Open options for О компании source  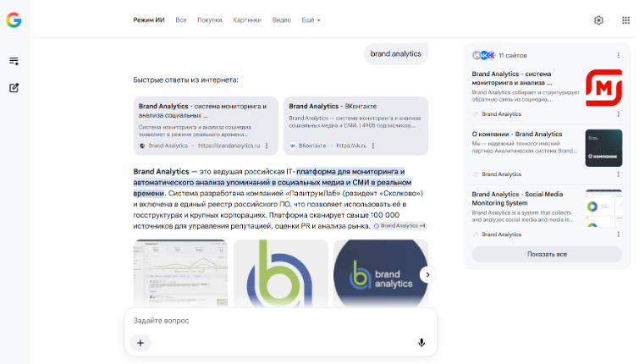[x=618, y=174]
